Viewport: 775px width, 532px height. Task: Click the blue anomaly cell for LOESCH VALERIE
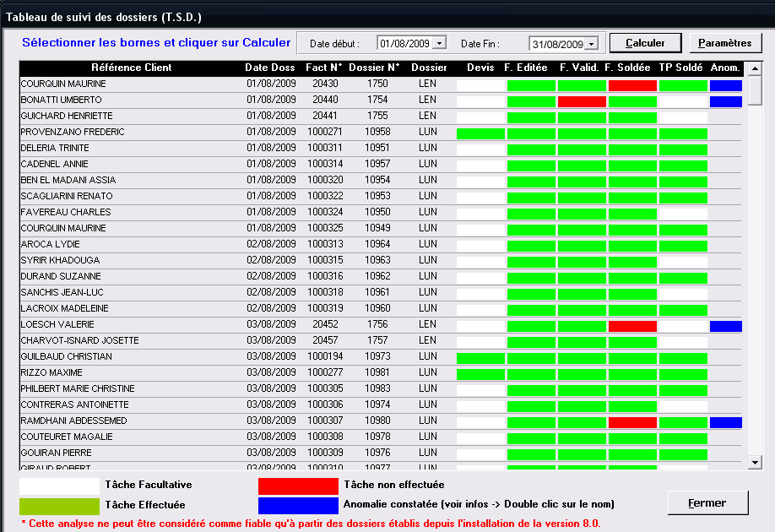click(725, 326)
